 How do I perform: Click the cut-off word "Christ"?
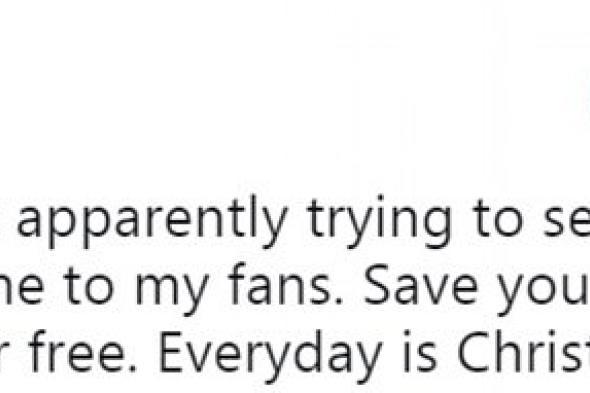(523, 351)
